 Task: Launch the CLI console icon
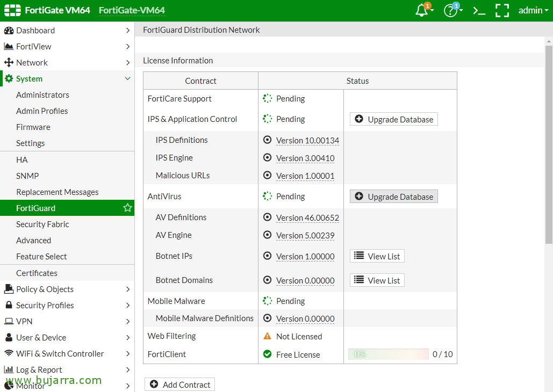pyautogui.click(x=478, y=11)
